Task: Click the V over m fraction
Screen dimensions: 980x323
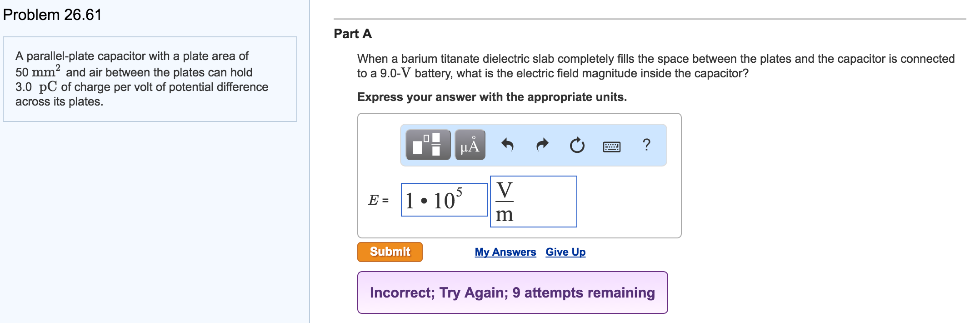Action: pos(505,202)
